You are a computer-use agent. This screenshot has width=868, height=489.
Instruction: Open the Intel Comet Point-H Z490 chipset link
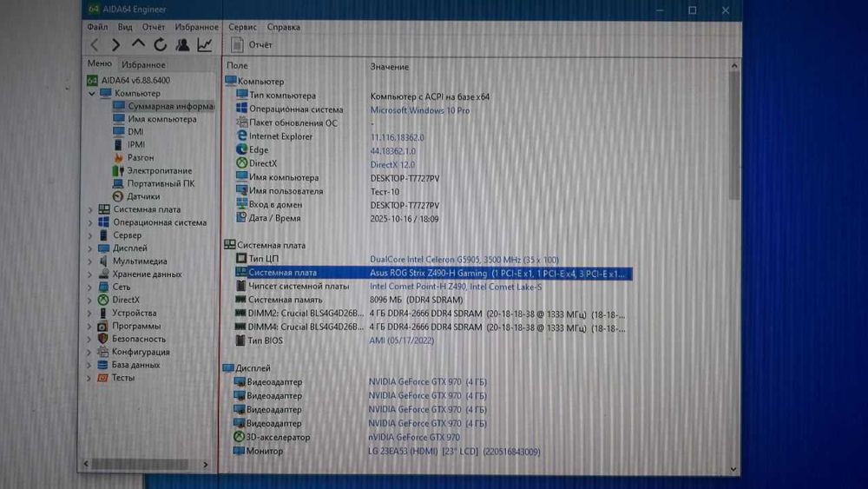click(456, 287)
